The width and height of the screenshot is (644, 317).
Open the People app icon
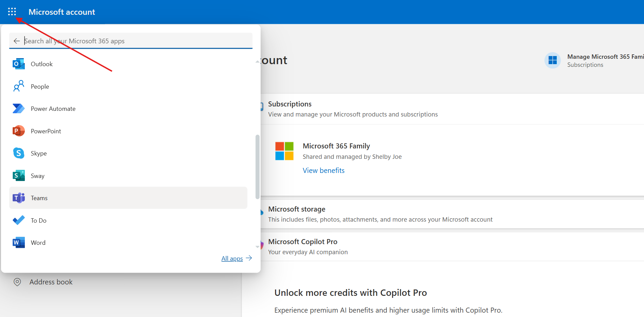pyautogui.click(x=18, y=86)
